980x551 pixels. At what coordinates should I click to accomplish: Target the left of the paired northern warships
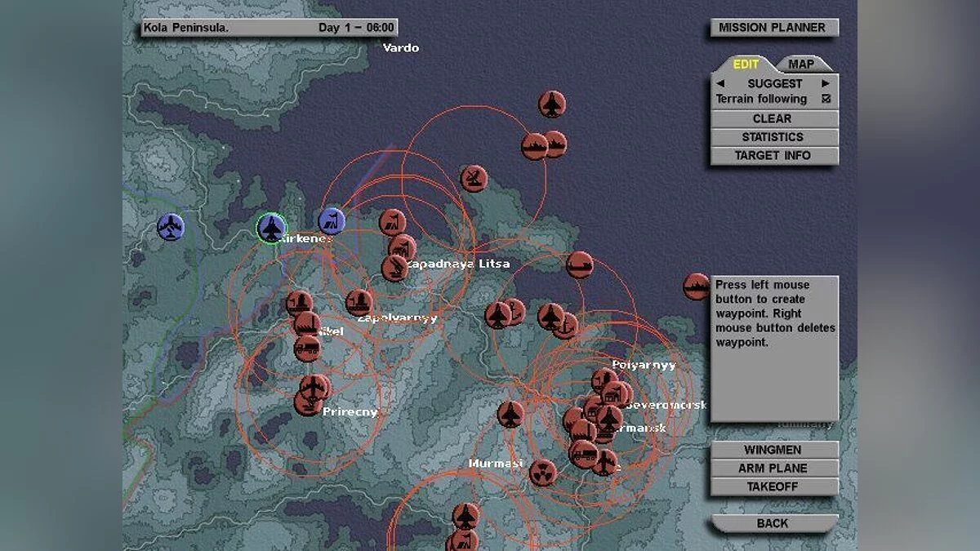[x=535, y=147]
